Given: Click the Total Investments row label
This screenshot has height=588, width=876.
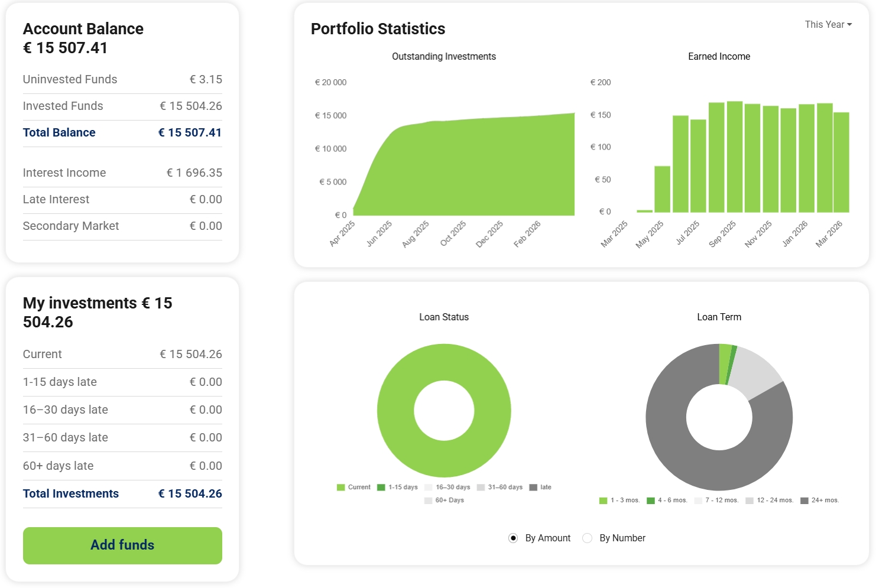Looking at the screenshot, I should (71, 494).
